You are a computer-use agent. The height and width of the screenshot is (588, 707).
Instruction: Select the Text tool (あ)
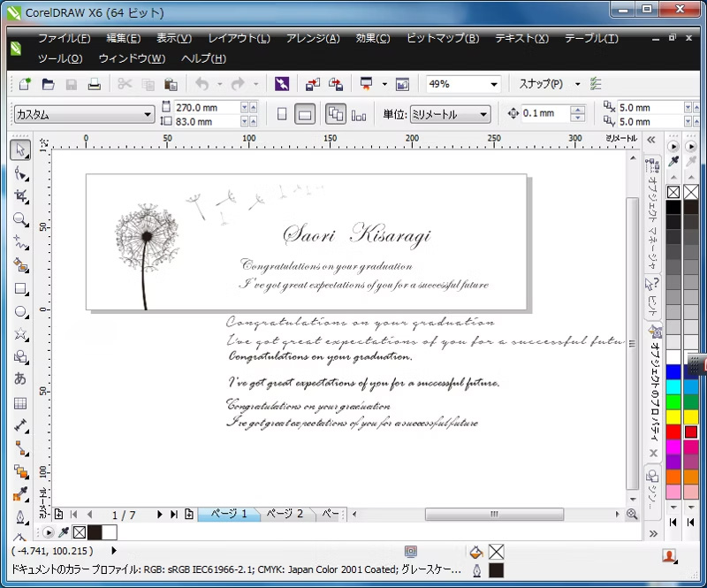click(20, 379)
